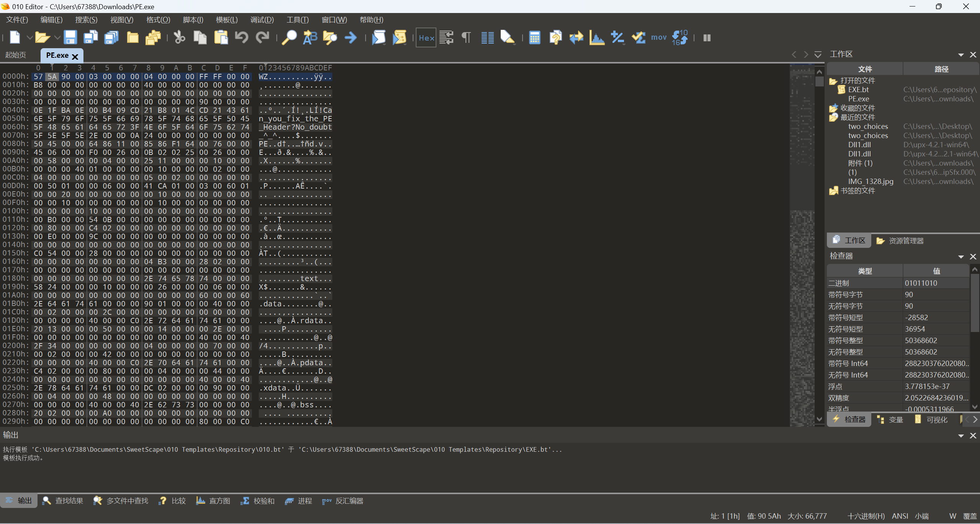The width and height of the screenshot is (980, 524).
Task: Click the 覆盖 overwrite mode status entry
Action: [x=970, y=516]
